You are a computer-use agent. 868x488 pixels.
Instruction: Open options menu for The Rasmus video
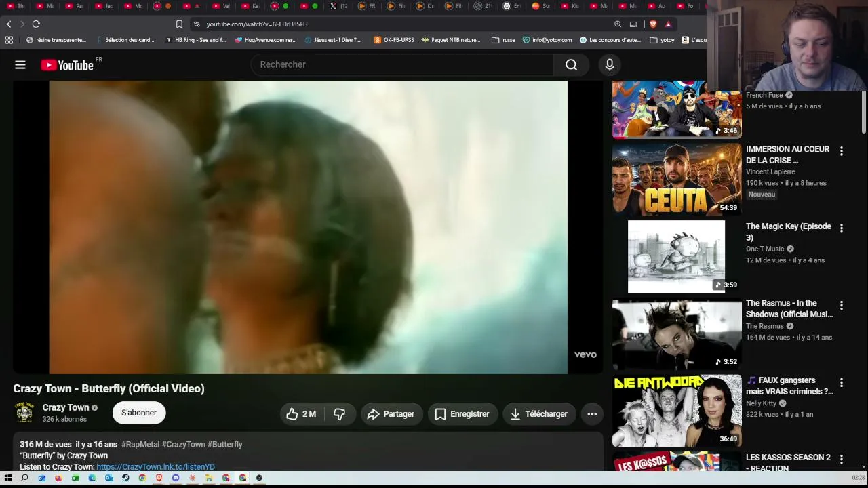pos(842,306)
